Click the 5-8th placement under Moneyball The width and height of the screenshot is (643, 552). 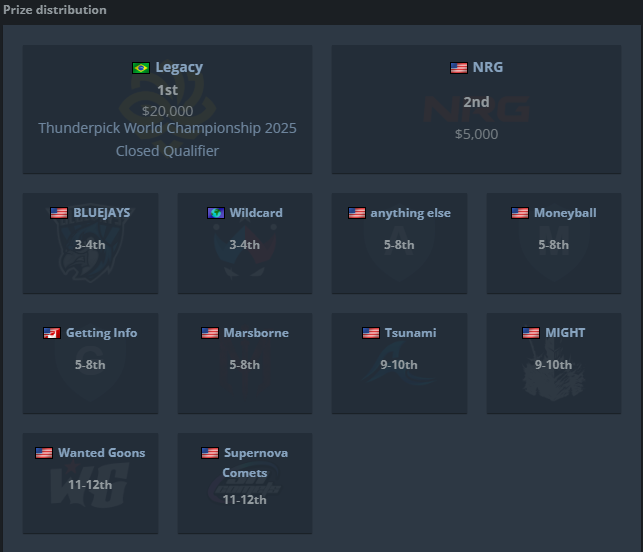(554, 245)
